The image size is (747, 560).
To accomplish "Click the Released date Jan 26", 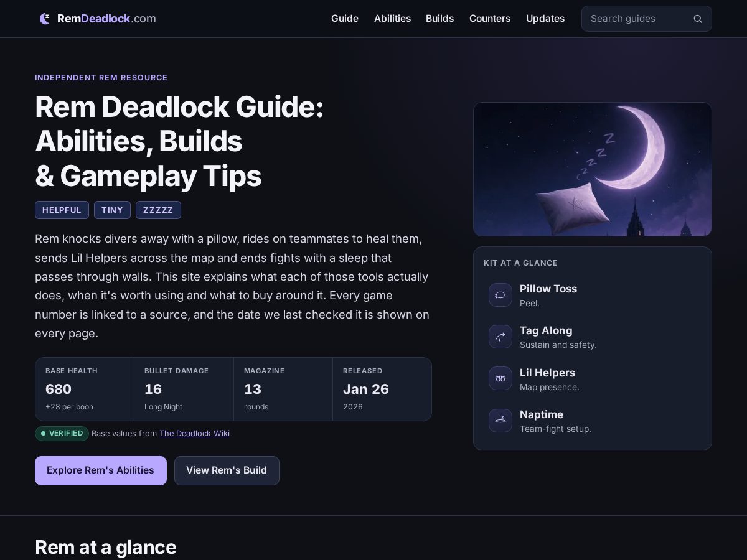I will (x=366, y=390).
